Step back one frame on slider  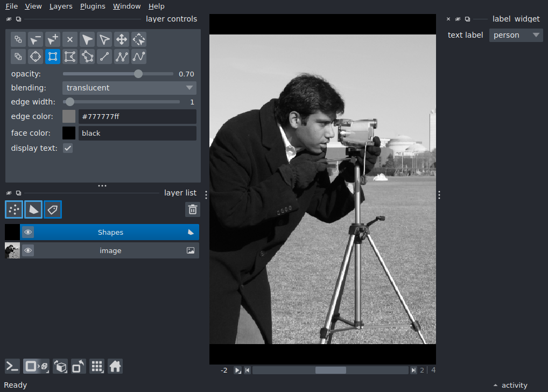point(248,370)
